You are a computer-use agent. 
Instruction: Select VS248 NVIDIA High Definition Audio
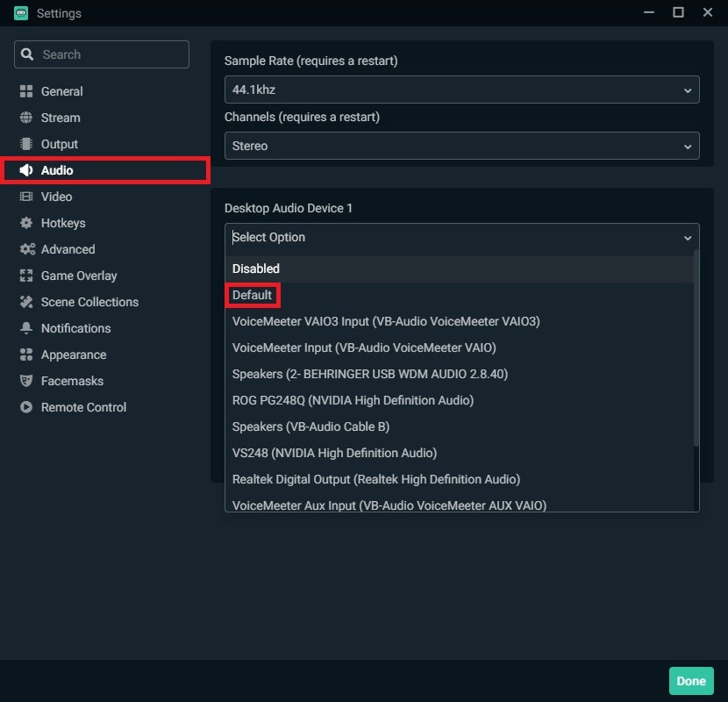tap(460, 453)
